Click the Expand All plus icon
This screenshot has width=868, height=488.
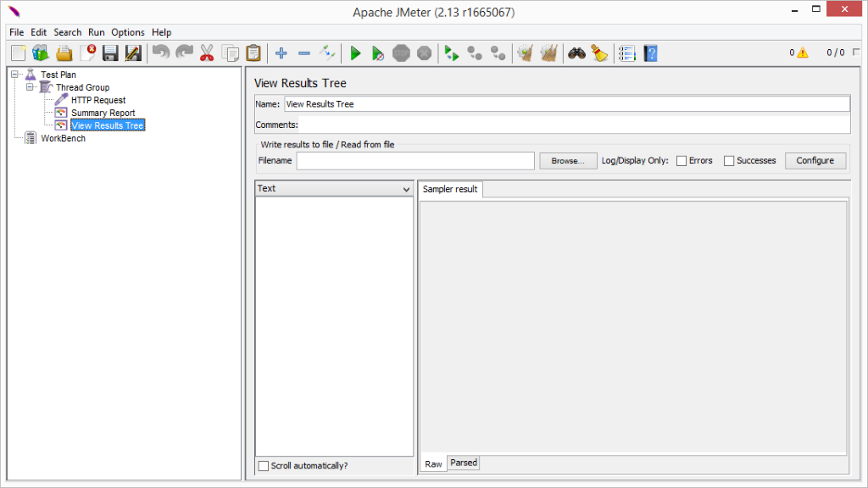coord(281,53)
